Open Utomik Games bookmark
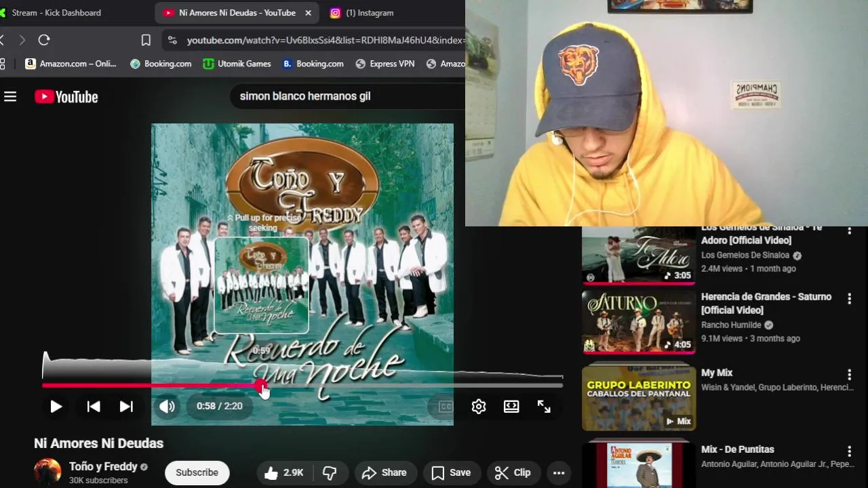This screenshot has width=868, height=488. click(237, 64)
